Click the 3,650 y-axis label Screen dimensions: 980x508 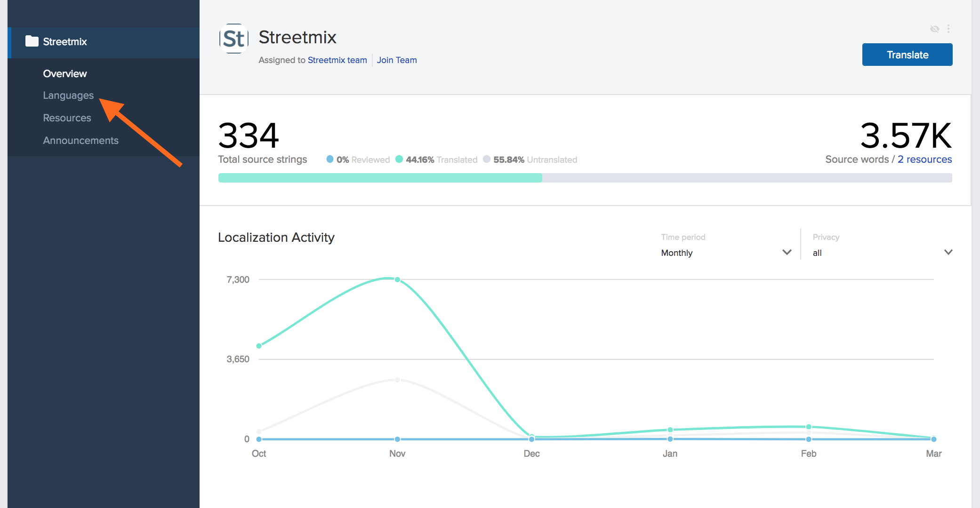tap(238, 359)
